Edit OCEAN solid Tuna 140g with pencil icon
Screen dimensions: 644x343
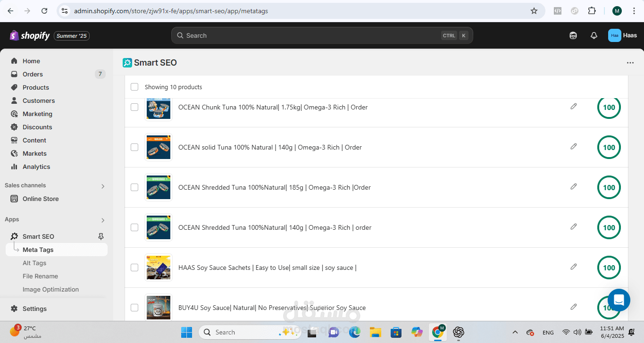click(574, 146)
